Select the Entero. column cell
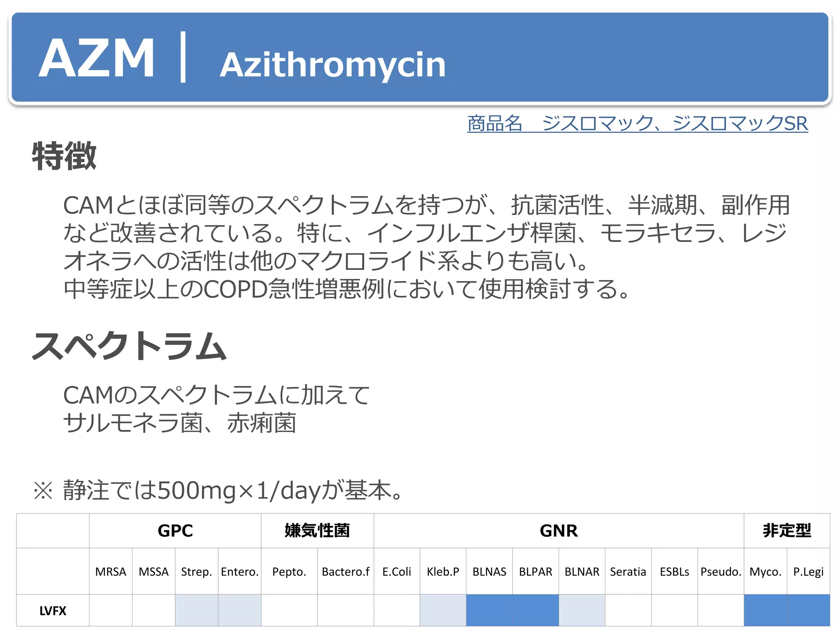840x630 pixels. pyautogui.click(x=240, y=571)
